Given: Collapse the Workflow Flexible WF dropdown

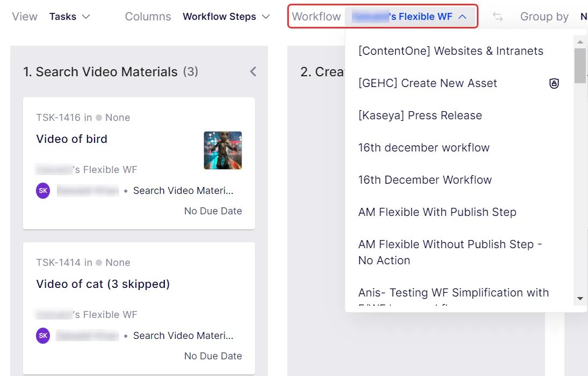Looking at the screenshot, I should (x=410, y=17).
